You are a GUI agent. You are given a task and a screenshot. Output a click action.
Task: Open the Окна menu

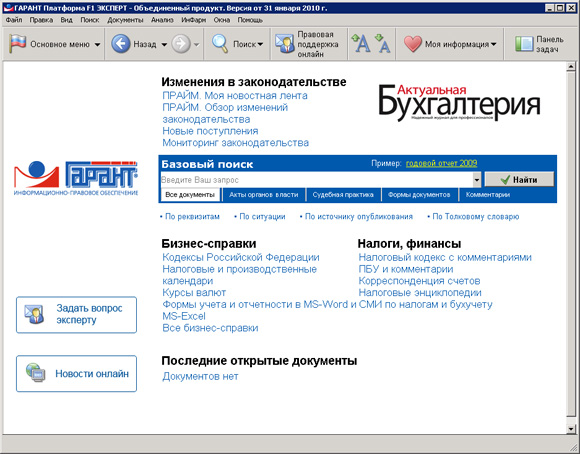pos(222,20)
